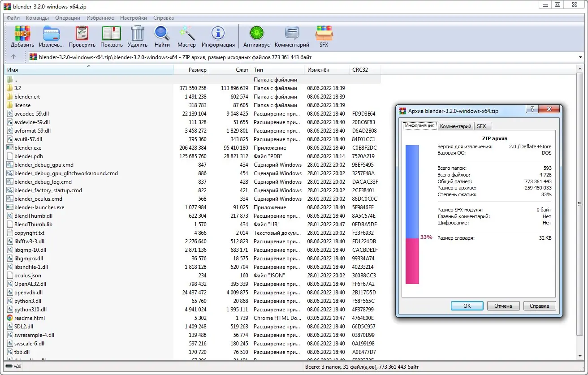The height and width of the screenshot is (375, 588).
Task: Select the file avdevice-59.dll
Action: pos(32,122)
